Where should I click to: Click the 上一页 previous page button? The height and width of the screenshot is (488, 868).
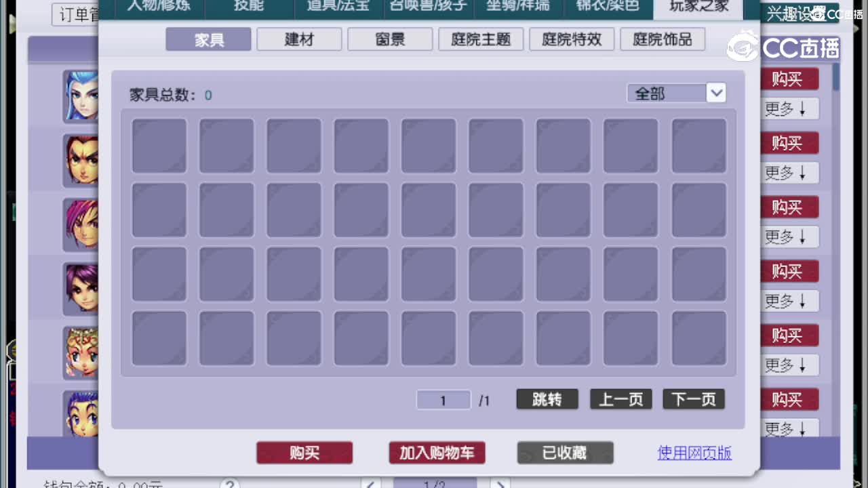point(620,399)
